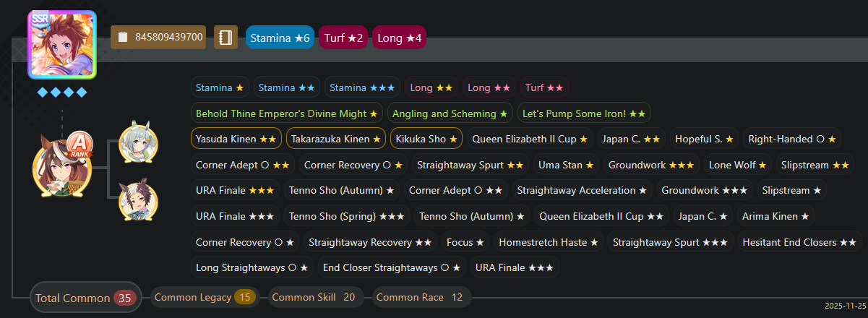Click the Lone Wolf ★ tag
The image size is (868, 318).
click(x=738, y=165)
